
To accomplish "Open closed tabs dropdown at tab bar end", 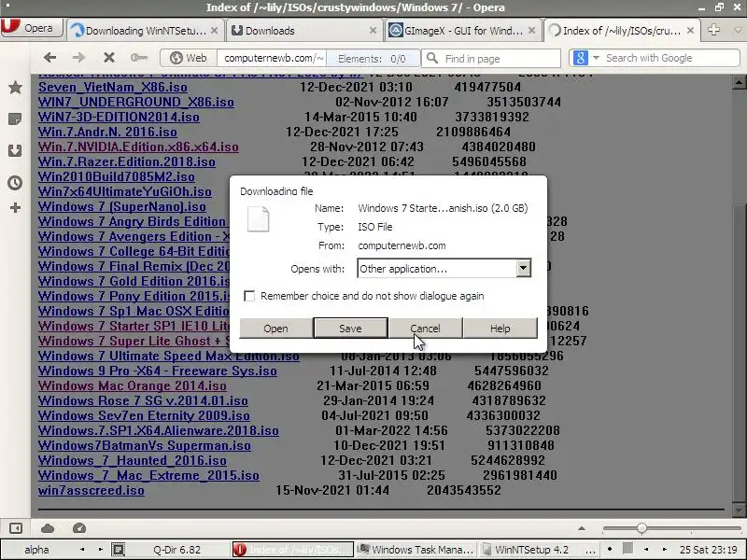I will (x=738, y=30).
